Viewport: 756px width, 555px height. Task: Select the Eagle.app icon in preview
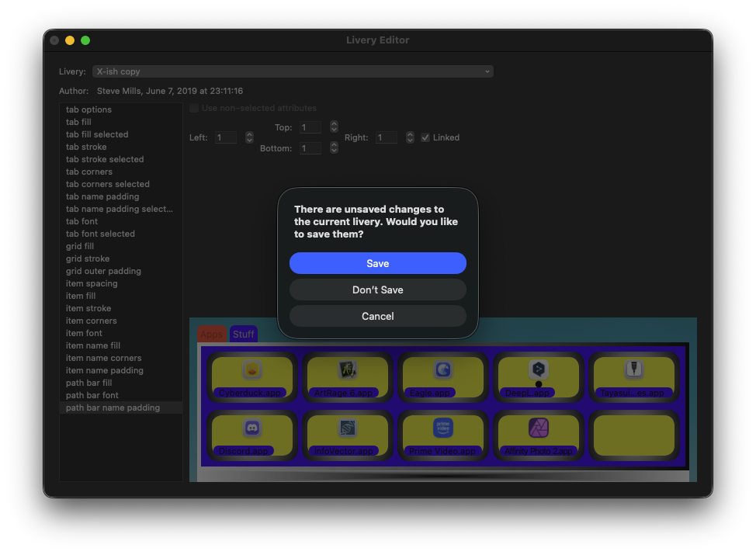[x=442, y=370]
